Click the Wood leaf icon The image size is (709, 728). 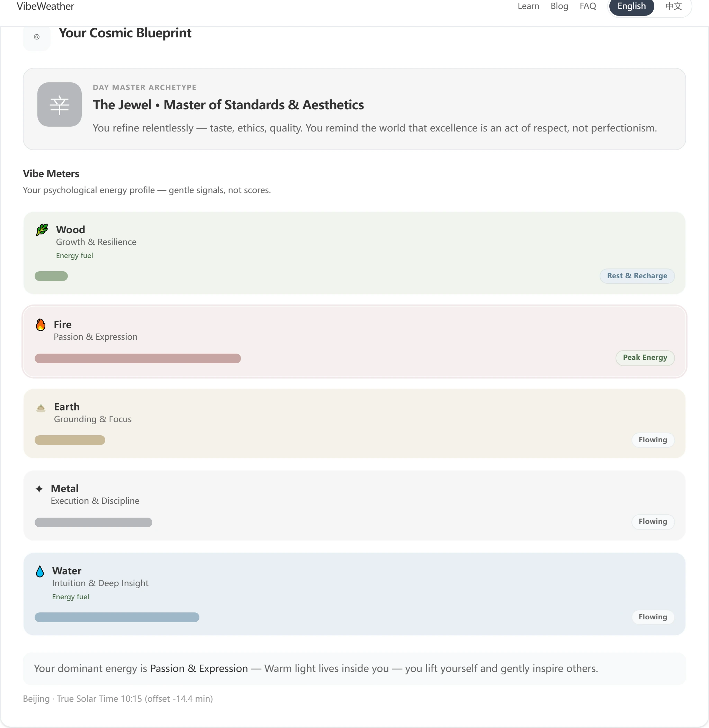click(42, 230)
